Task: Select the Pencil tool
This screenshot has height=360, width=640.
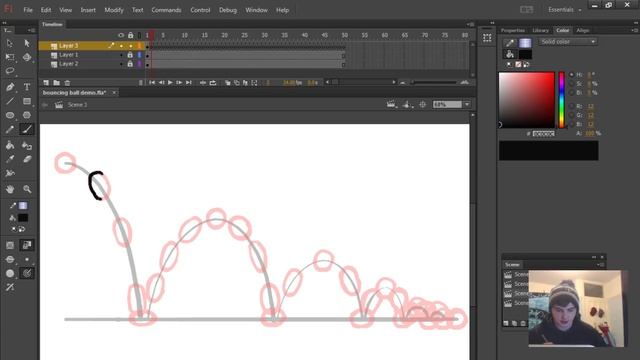Action: coord(10,130)
